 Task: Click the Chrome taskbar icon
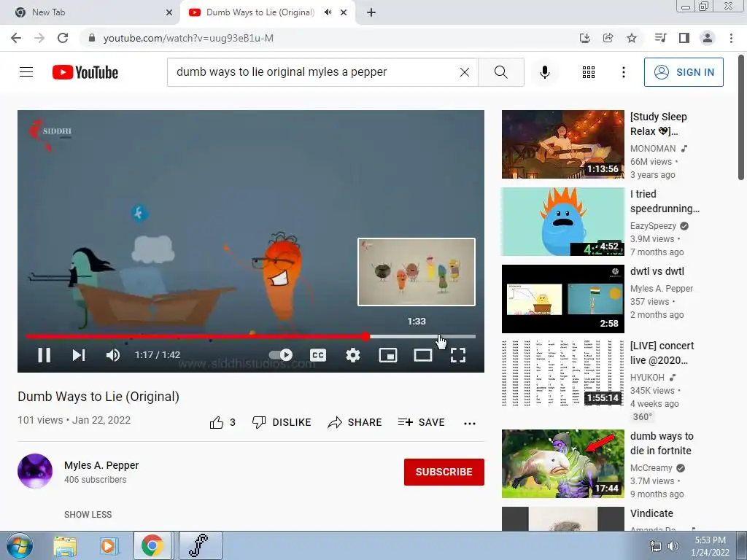point(152,545)
